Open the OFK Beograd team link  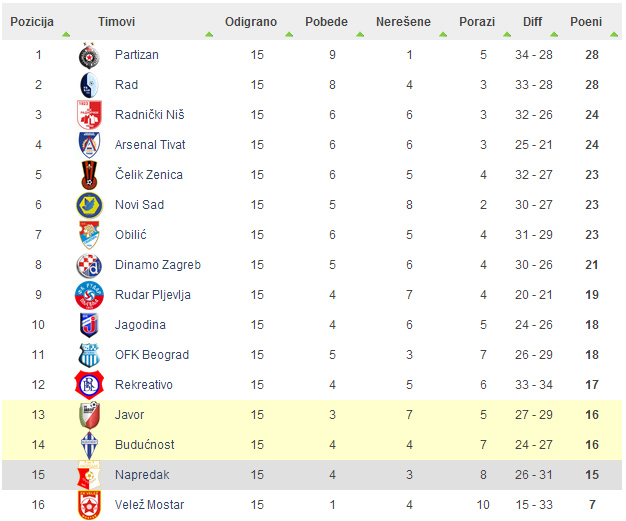point(152,355)
